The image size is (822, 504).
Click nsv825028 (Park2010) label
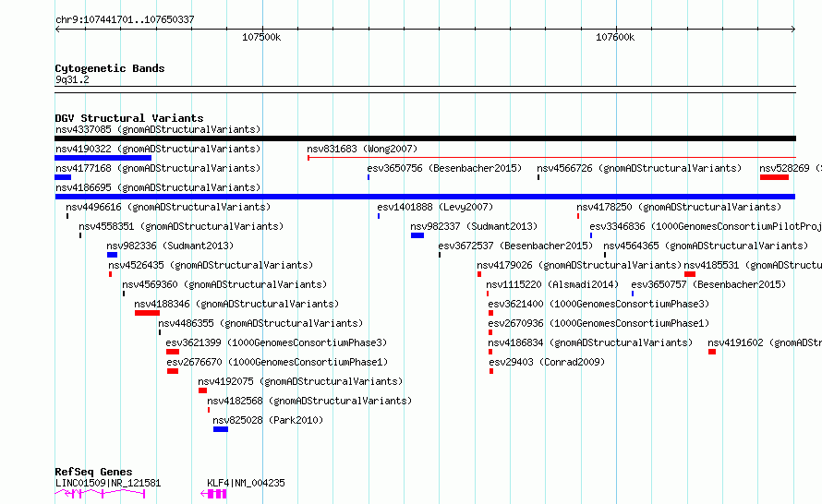point(268,420)
